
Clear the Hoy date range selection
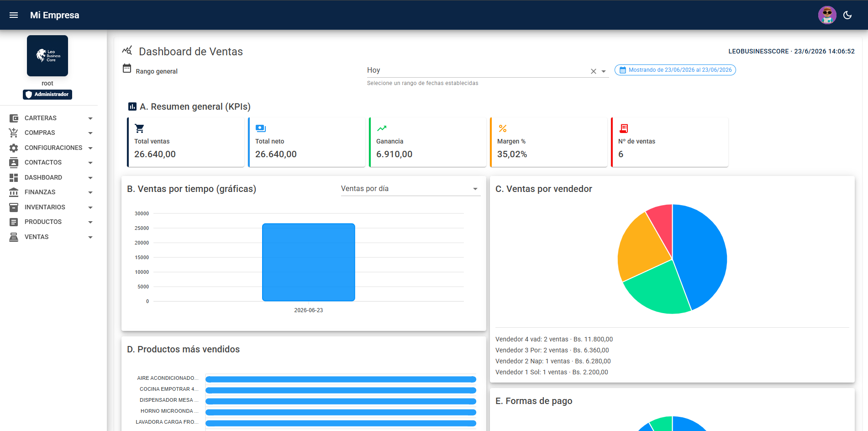pos(593,71)
